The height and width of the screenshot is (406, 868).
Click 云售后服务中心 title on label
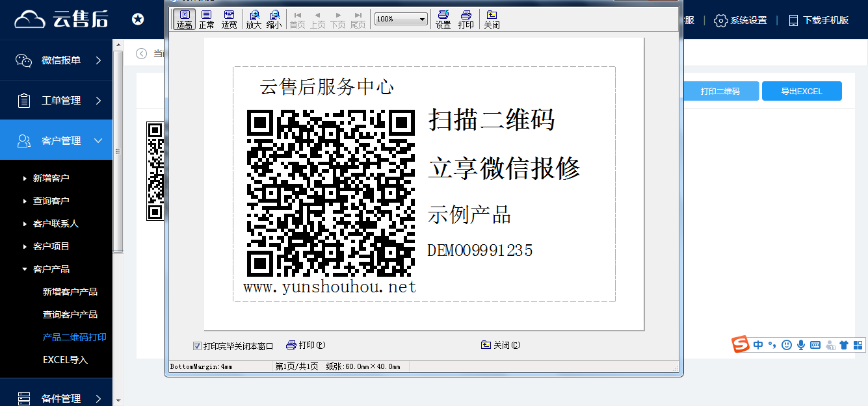click(x=327, y=86)
